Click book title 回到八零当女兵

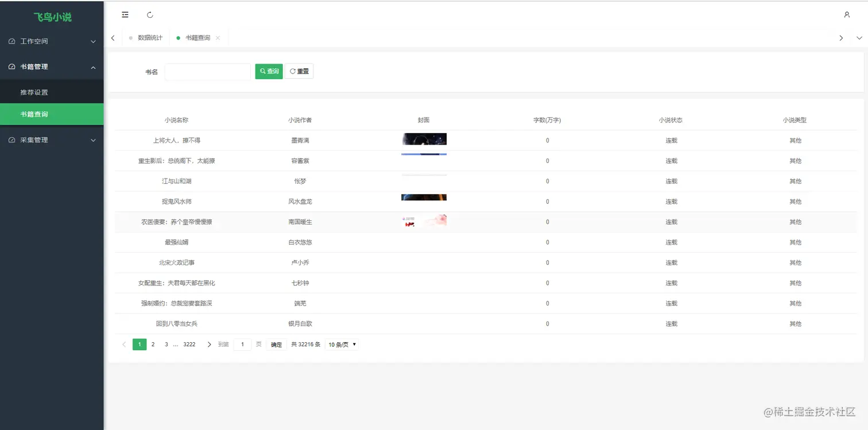coord(177,324)
